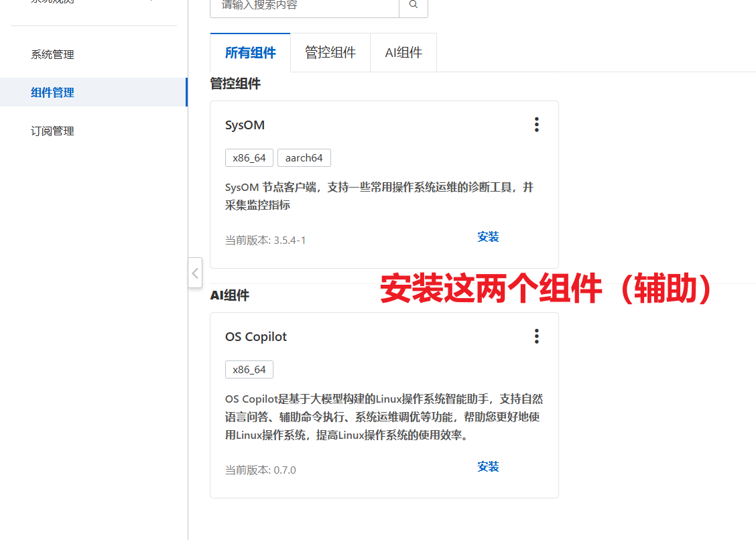This screenshot has width=756, height=540.
Task: Click the aarch64 tag on SysOM
Action: 304,157
